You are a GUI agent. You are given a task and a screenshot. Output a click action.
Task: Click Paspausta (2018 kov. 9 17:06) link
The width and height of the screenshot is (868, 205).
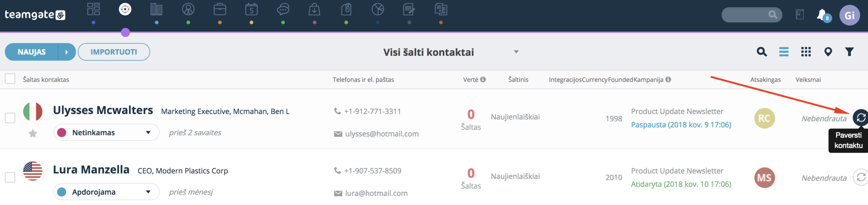(681, 125)
